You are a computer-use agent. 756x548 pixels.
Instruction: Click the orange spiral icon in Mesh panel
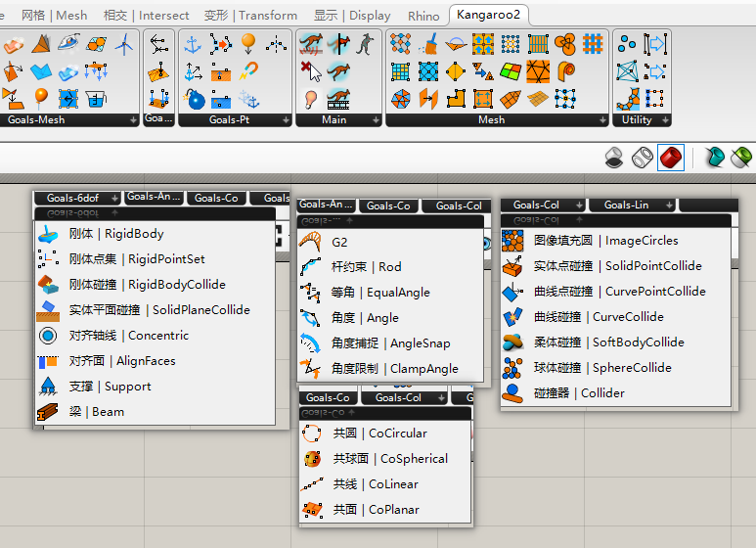[566, 71]
